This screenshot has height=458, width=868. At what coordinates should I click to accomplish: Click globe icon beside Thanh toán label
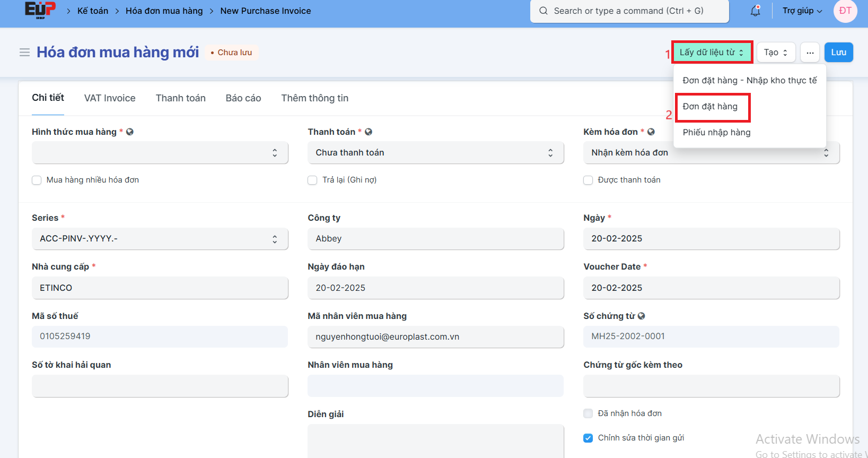[369, 132]
